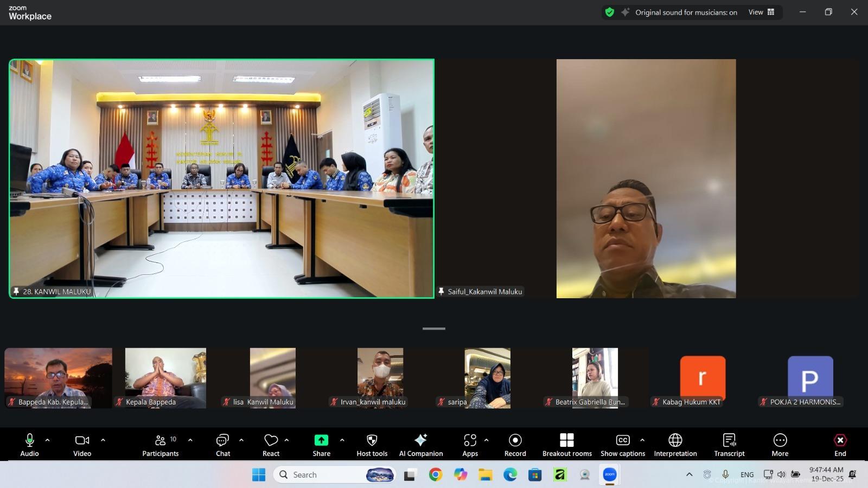Expand the audio options arrow

pyautogui.click(x=48, y=440)
